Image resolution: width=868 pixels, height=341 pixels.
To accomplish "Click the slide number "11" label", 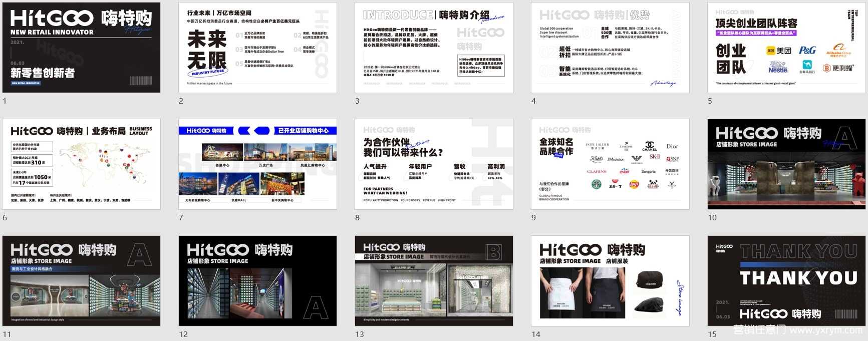I will [7, 334].
